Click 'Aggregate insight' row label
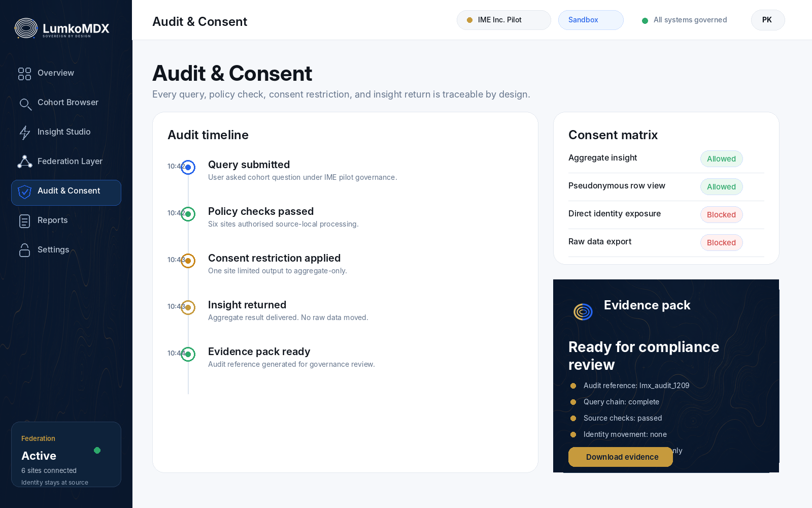 (x=602, y=157)
